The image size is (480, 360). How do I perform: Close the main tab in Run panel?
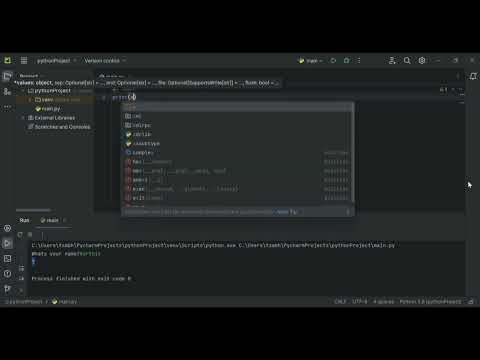pyautogui.click(x=65, y=220)
